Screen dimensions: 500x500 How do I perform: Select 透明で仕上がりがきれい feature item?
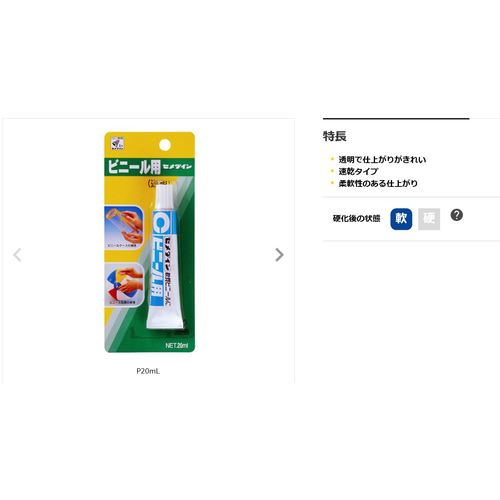point(382,160)
